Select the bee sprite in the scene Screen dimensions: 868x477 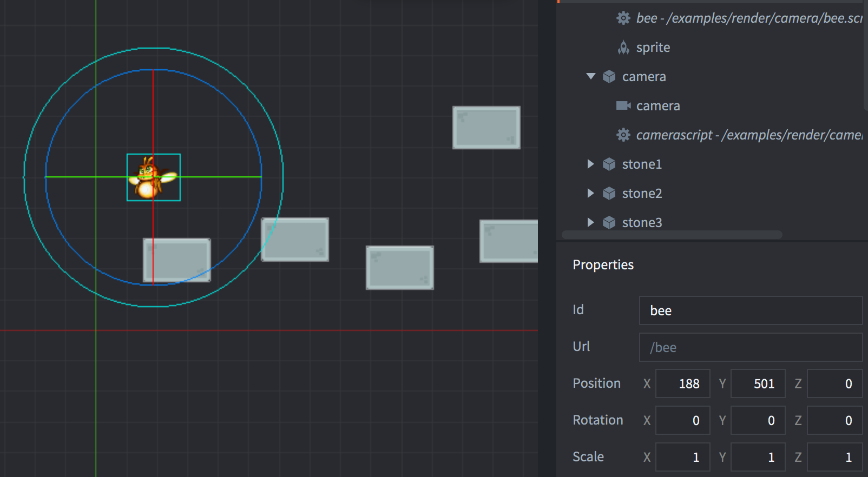coord(153,177)
